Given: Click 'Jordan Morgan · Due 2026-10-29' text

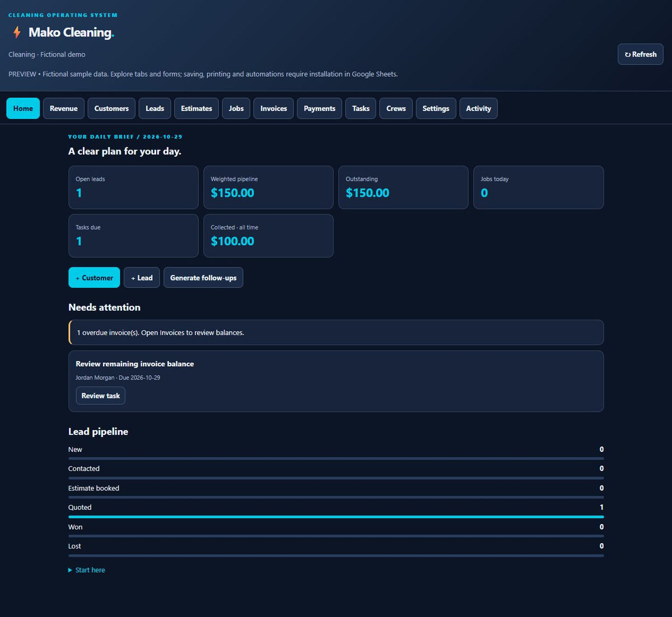Looking at the screenshot, I should click(118, 378).
